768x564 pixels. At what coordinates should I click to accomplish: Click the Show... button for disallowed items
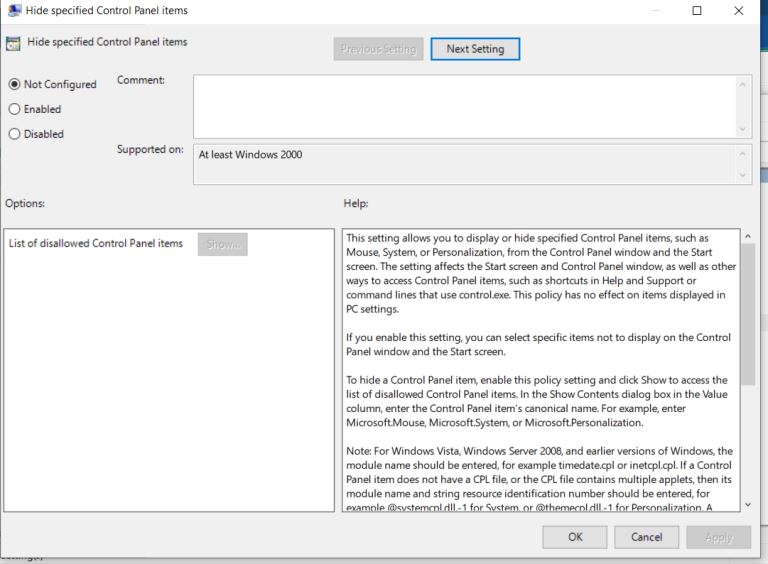click(222, 244)
